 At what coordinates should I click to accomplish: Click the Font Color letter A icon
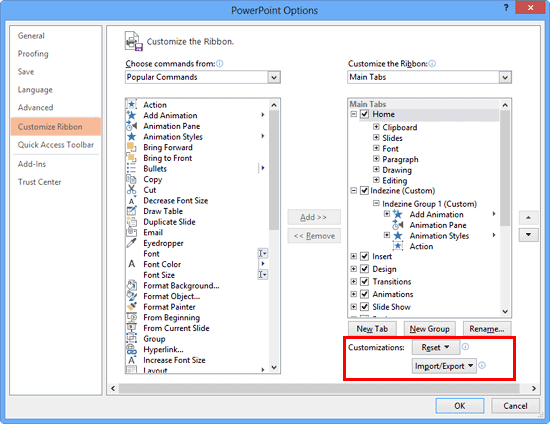tap(132, 264)
